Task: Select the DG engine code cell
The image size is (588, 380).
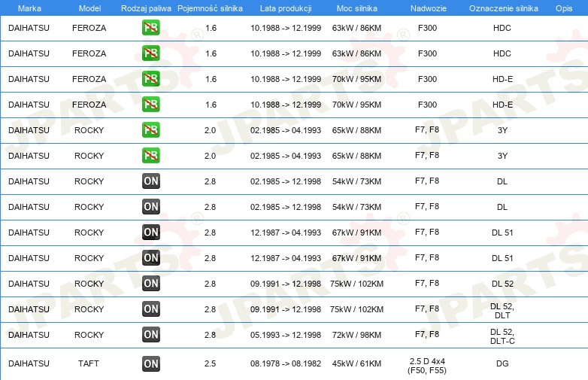Action: coord(502,363)
